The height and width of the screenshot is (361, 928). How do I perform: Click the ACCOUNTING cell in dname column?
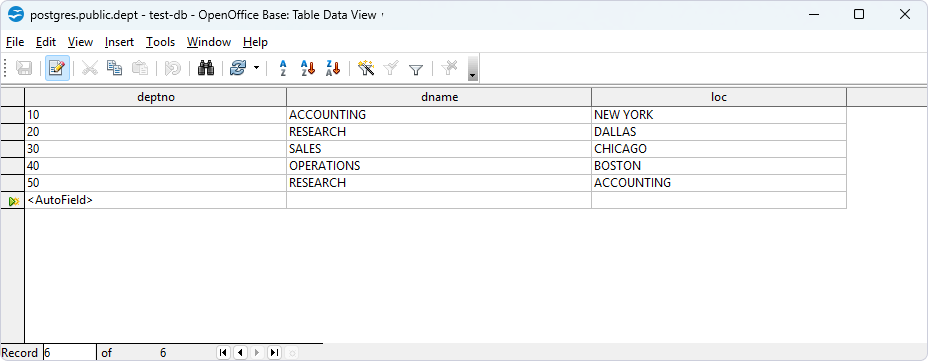(439, 115)
